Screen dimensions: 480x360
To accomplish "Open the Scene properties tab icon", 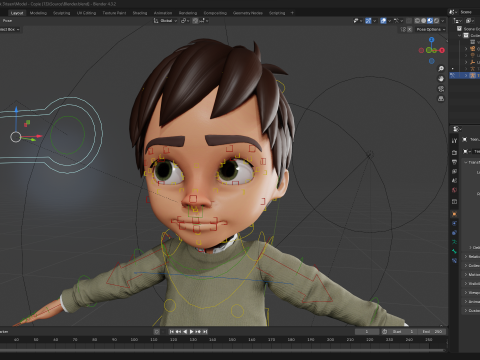I will [454, 181].
